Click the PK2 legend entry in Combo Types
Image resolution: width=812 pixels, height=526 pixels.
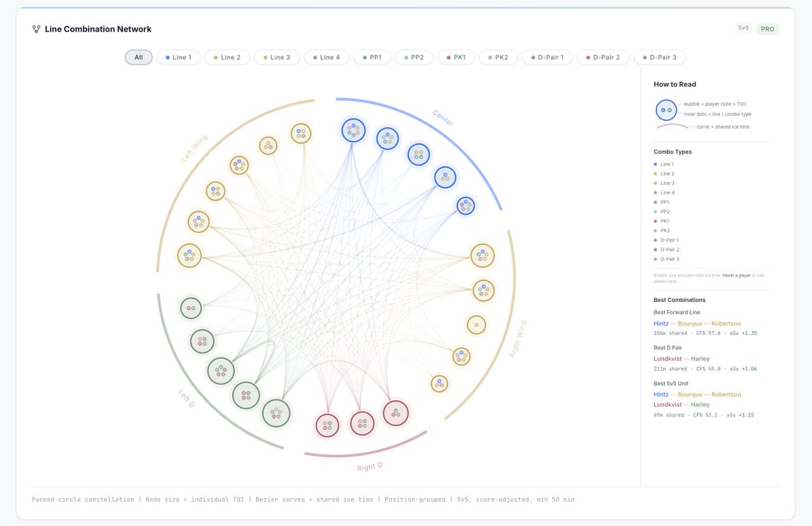661,231
